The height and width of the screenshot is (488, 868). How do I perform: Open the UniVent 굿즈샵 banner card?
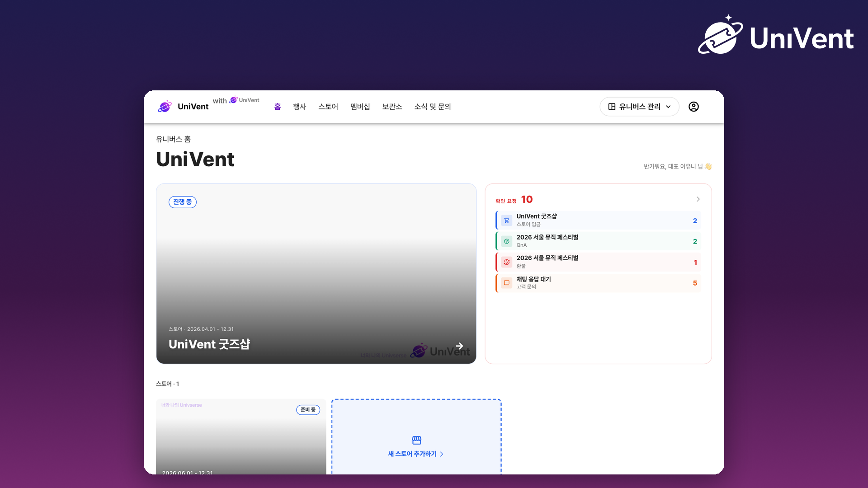tap(316, 273)
